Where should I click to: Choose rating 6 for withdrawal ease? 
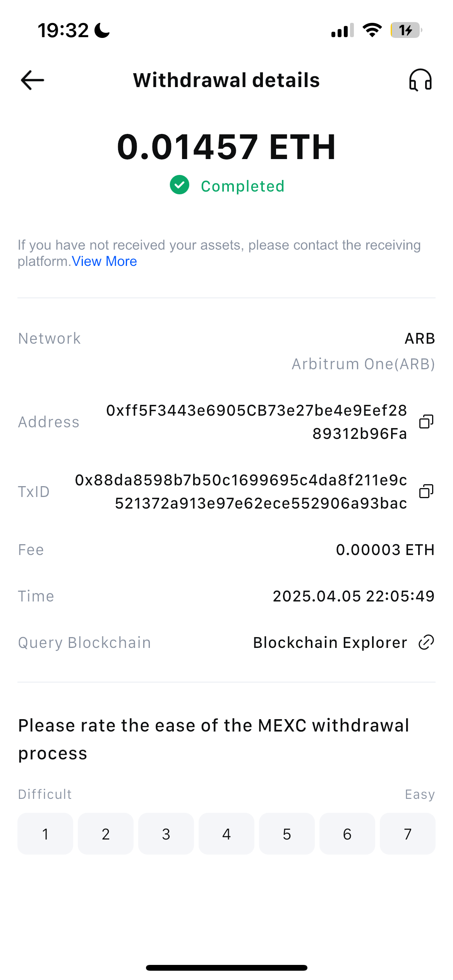tap(347, 834)
